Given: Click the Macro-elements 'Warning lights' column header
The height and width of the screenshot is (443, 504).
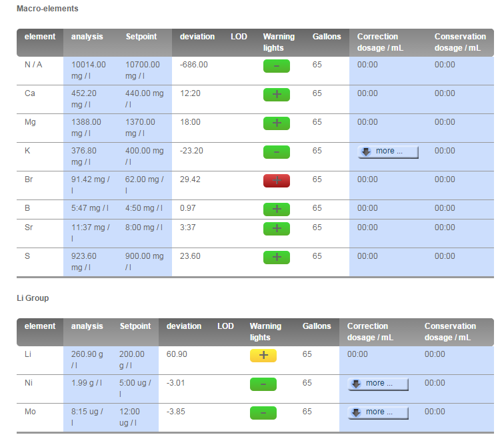Looking at the screenshot, I should click(279, 42).
